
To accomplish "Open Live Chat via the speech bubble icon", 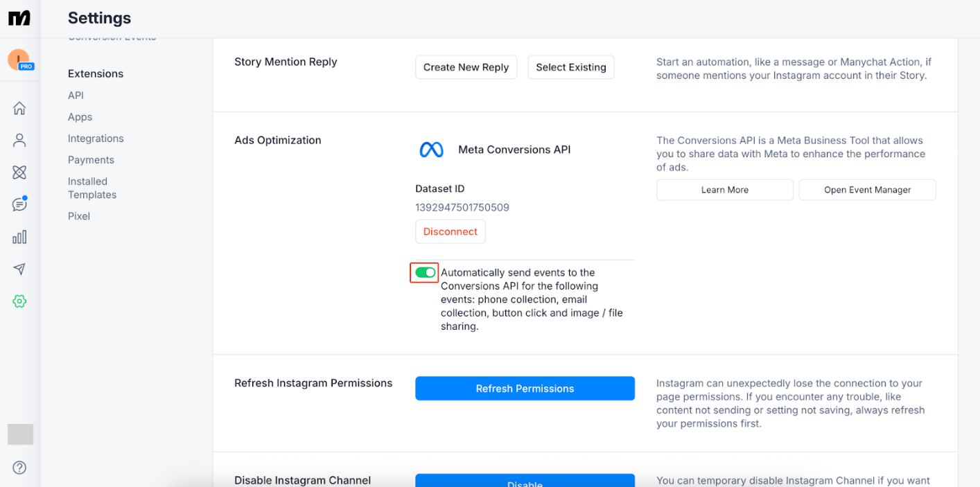I will pyautogui.click(x=19, y=204).
